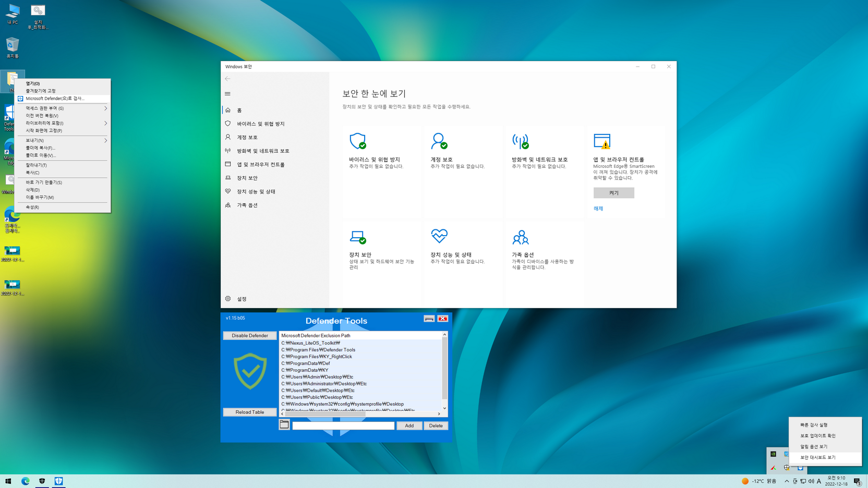
Task: Open Defender Tools app in the taskbar
Action: (59, 481)
